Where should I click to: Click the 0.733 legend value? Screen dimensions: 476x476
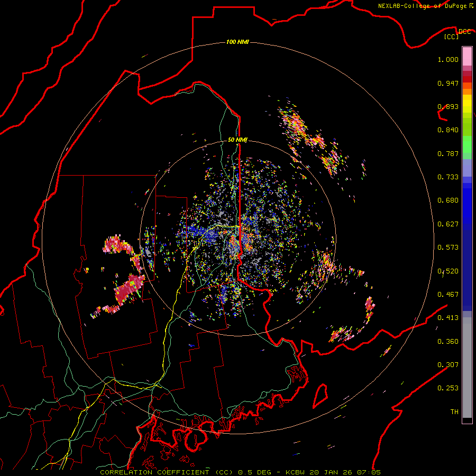click(448, 177)
